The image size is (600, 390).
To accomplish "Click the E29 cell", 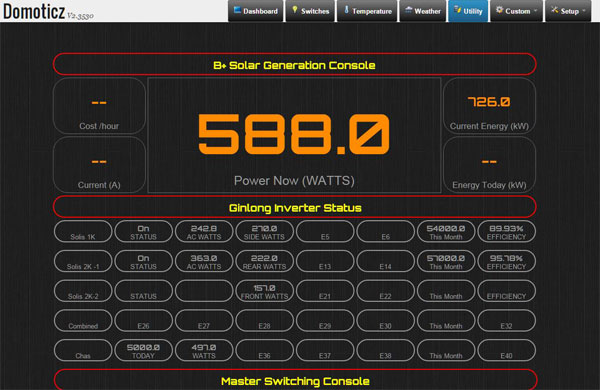I will 325,321.
